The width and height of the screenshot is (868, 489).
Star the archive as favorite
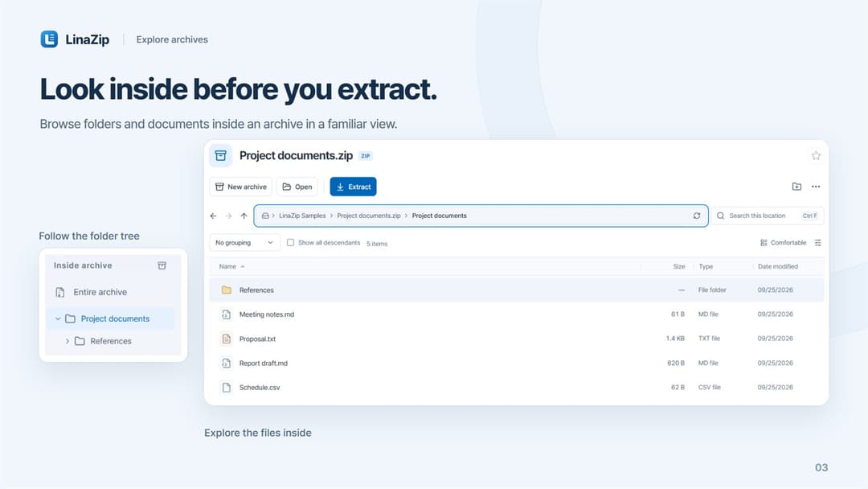coord(816,155)
